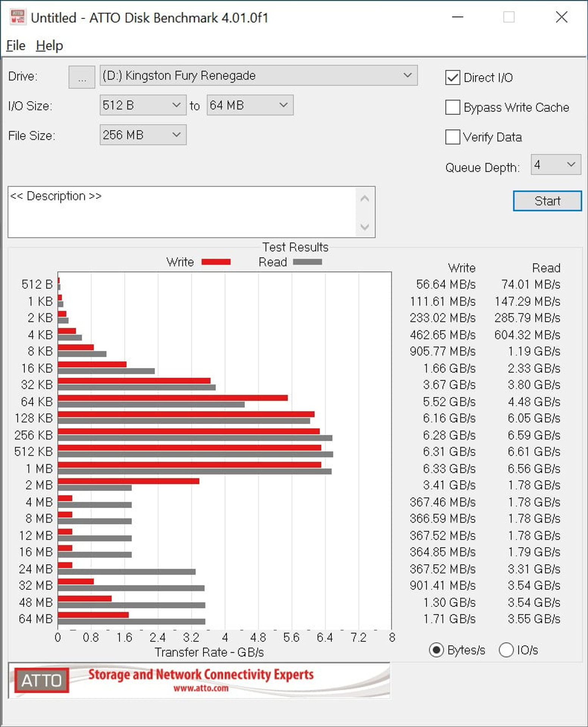Click the description scrollbar up arrow
Viewport: 588px width, 727px height.
click(x=365, y=198)
